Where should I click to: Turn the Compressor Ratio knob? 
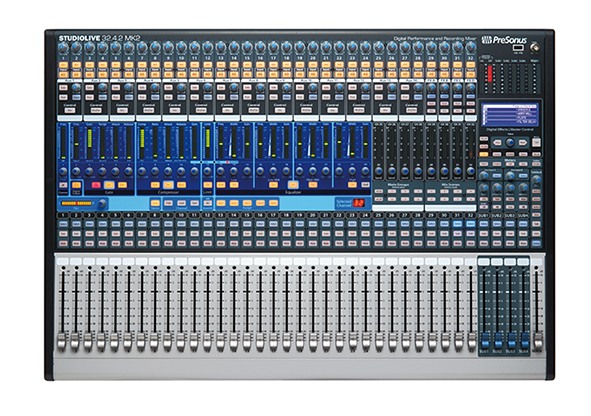tap(155, 171)
